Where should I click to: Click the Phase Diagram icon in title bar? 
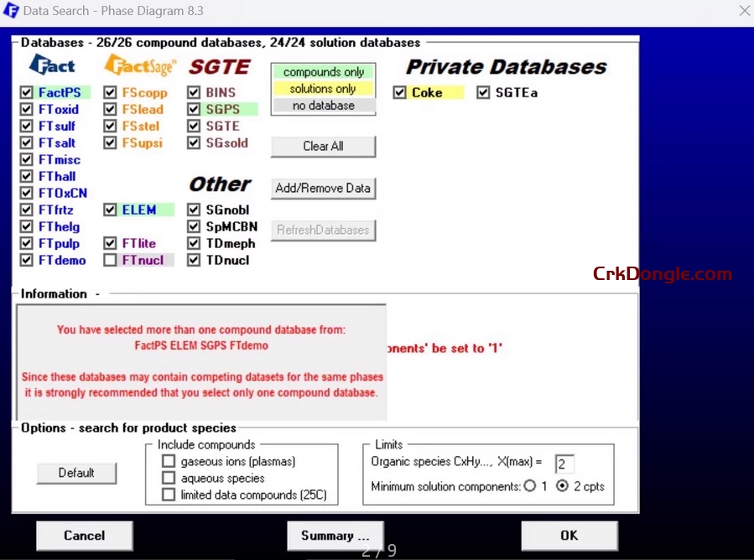tap(12, 11)
